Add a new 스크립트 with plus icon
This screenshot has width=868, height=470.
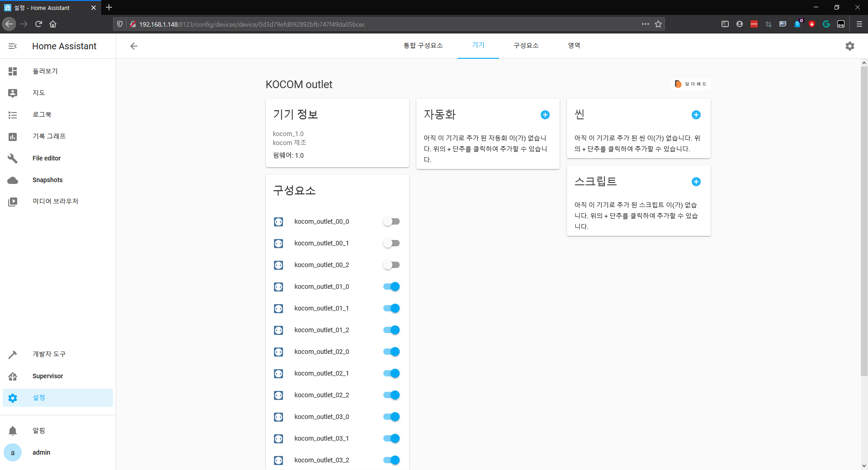point(696,182)
